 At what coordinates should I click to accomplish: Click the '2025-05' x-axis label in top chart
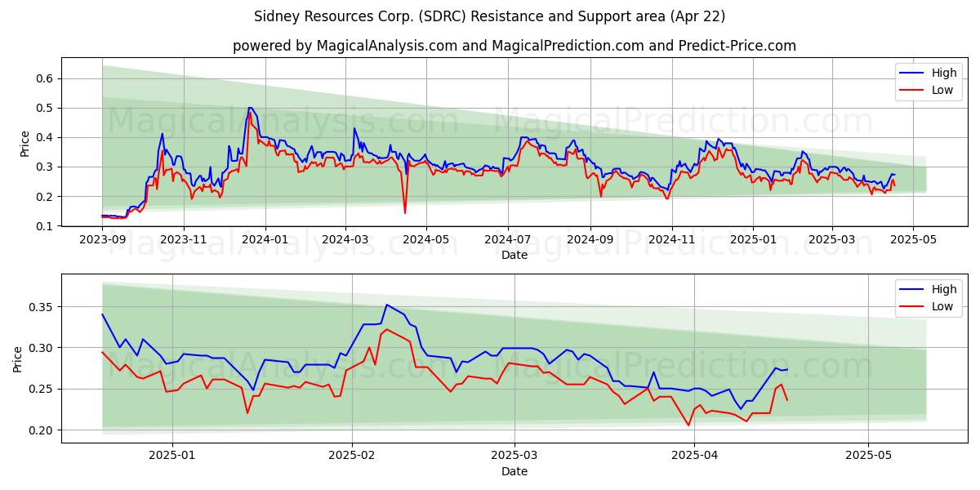(913, 241)
